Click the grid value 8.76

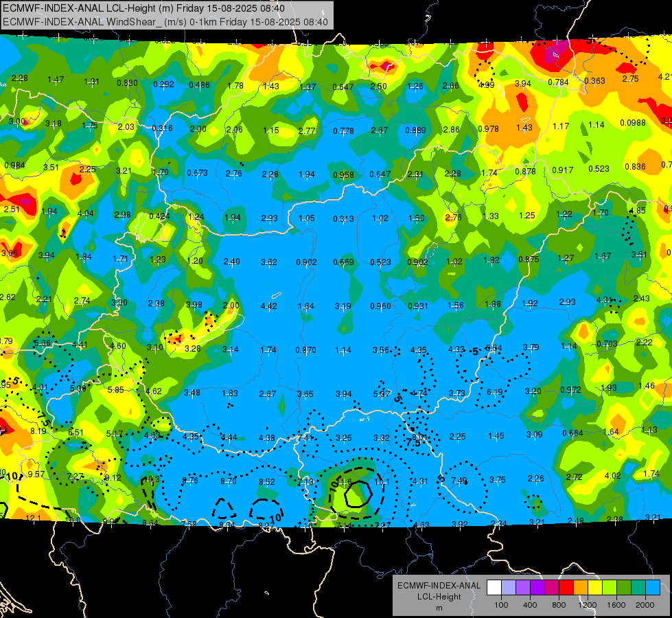pyautogui.click(x=190, y=481)
